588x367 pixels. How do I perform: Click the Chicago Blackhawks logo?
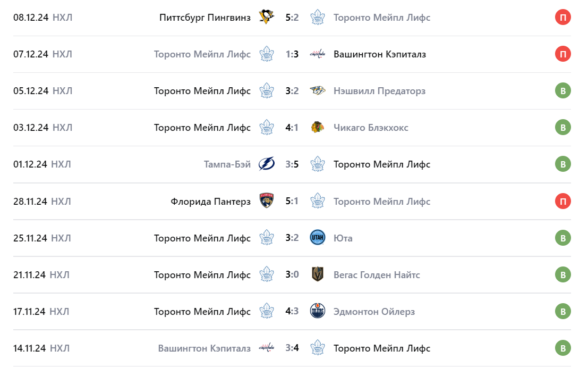[318, 127]
